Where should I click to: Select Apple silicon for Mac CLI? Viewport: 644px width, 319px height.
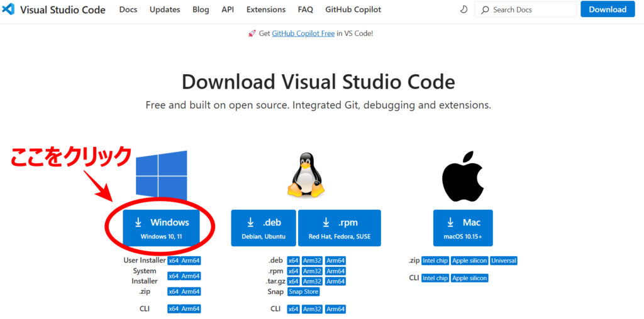click(469, 278)
